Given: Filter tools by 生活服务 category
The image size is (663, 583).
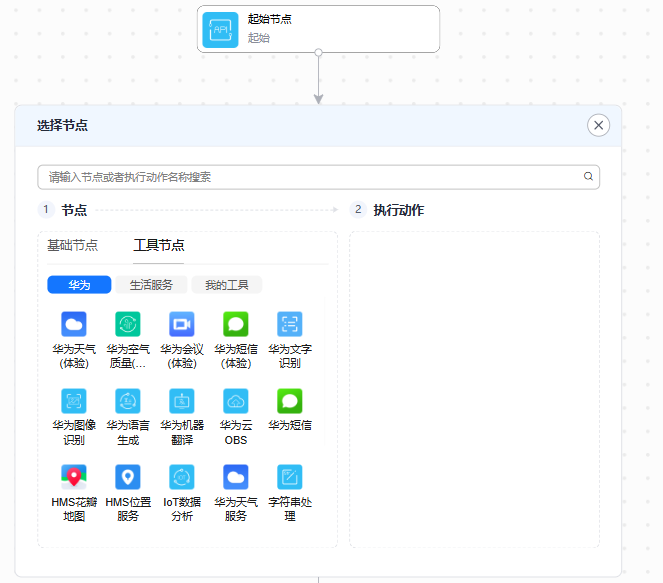Looking at the screenshot, I should click(151, 285).
